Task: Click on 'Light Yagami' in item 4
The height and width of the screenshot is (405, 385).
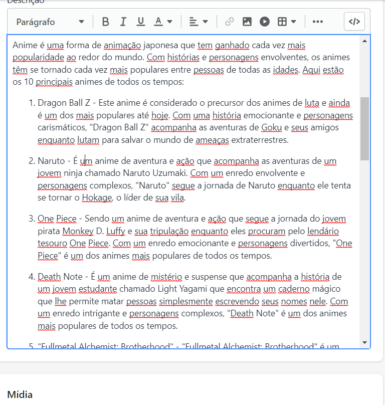Action: click(x=181, y=289)
